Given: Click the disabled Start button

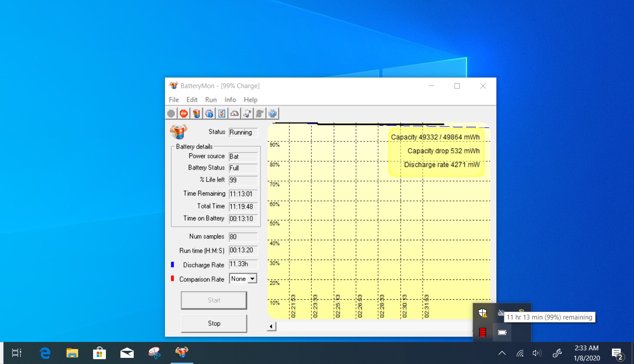Looking at the screenshot, I should tap(214, 300).
